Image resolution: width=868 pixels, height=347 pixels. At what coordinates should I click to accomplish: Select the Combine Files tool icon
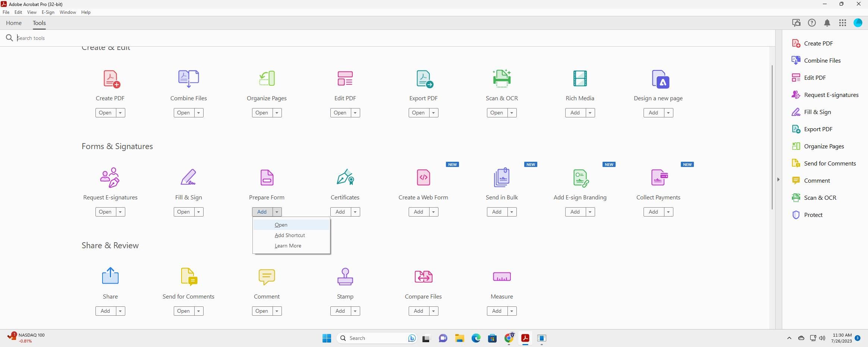(x=189, y=79)
